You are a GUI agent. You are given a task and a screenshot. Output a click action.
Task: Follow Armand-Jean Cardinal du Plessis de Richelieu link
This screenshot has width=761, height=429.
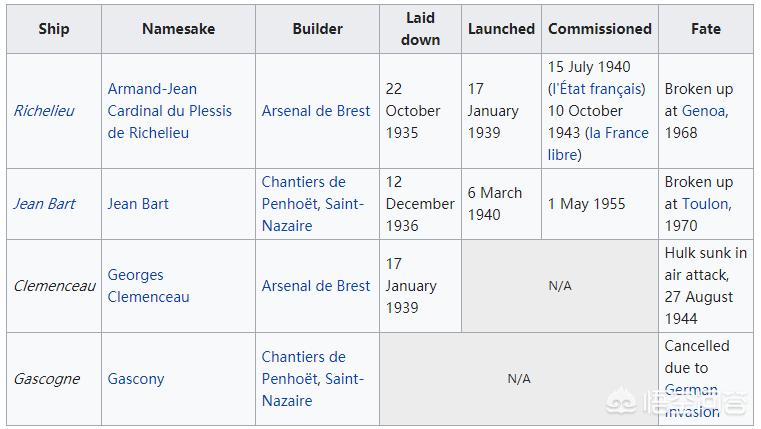click(169, 111)
